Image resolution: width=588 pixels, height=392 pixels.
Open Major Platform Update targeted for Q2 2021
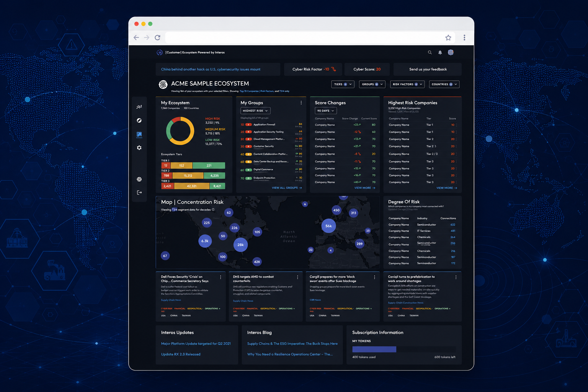pos(196,344)
